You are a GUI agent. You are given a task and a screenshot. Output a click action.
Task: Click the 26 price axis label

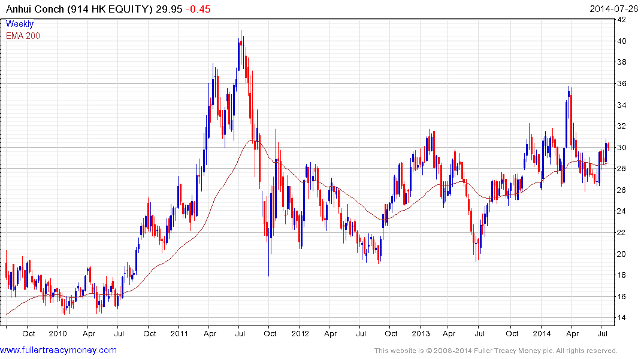click(622, 190)
